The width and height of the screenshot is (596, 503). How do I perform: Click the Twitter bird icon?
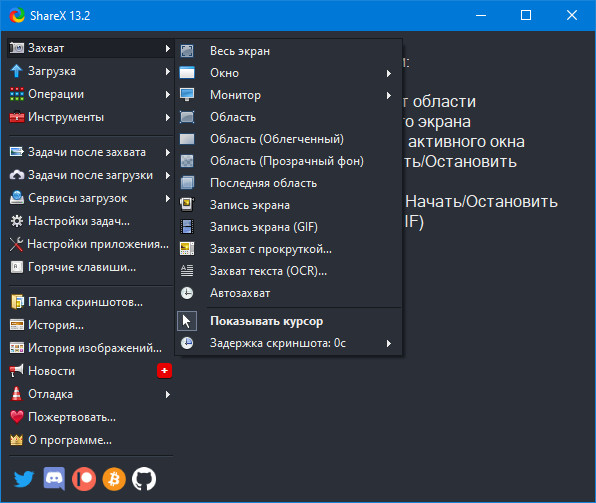pos(24,479)
